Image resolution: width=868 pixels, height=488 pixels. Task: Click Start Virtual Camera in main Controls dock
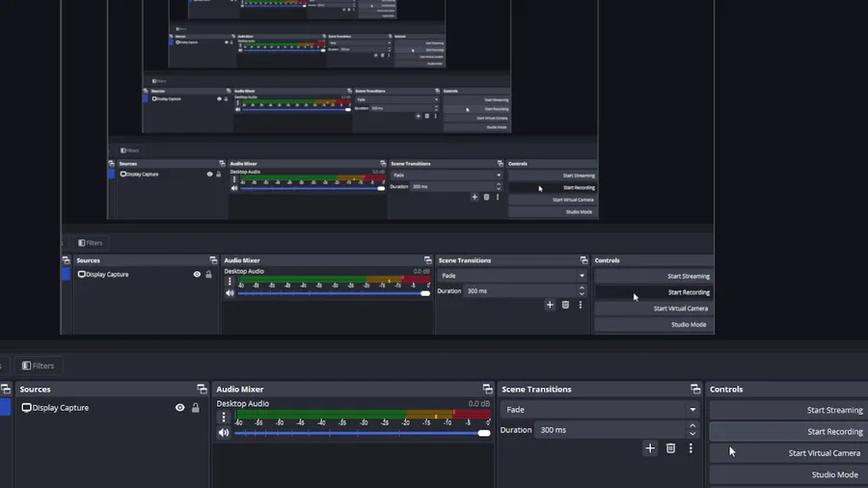[788, 453]
